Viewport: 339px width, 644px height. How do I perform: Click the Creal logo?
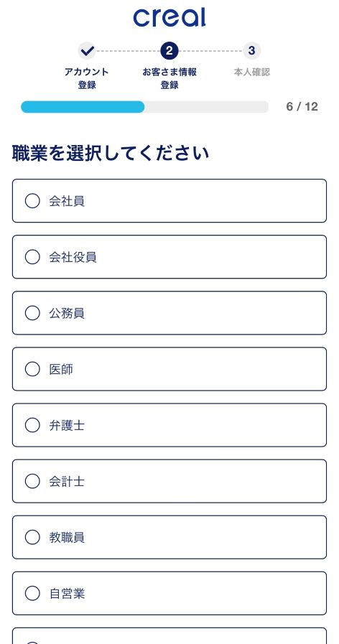(x=169, y=18)
